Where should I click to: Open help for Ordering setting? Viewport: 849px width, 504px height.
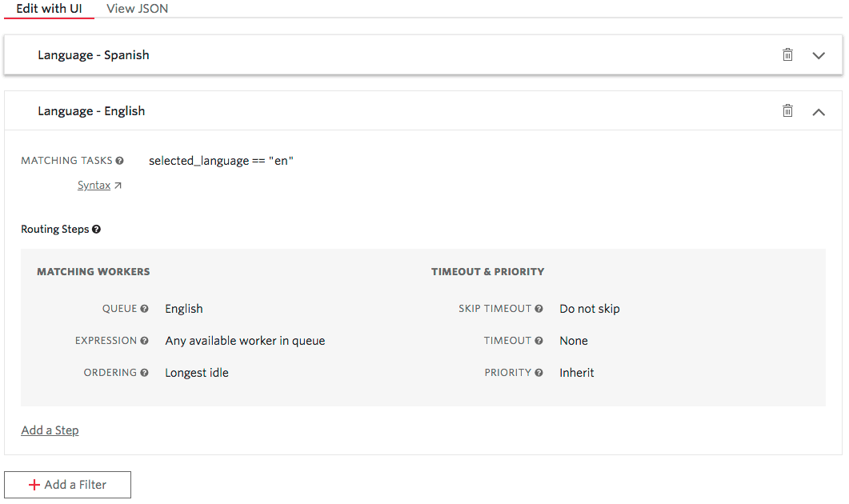click(145, 372)
